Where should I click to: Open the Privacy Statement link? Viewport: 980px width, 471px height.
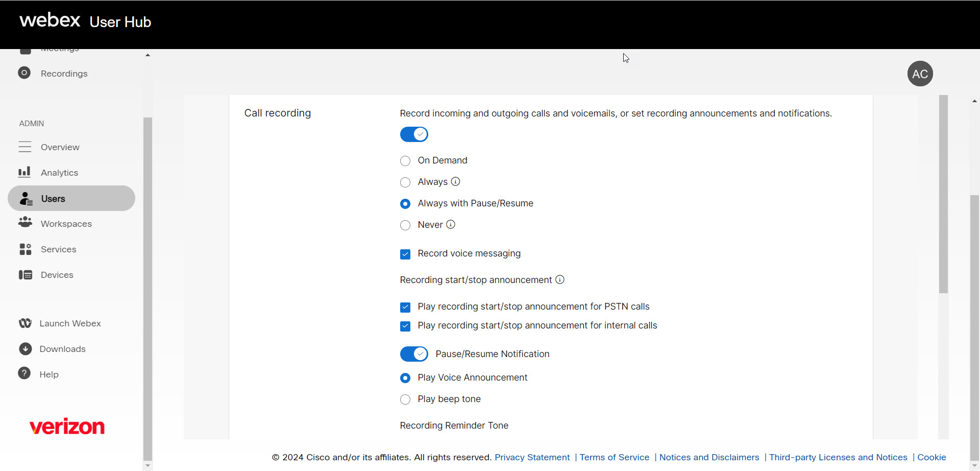click(532, 457)
